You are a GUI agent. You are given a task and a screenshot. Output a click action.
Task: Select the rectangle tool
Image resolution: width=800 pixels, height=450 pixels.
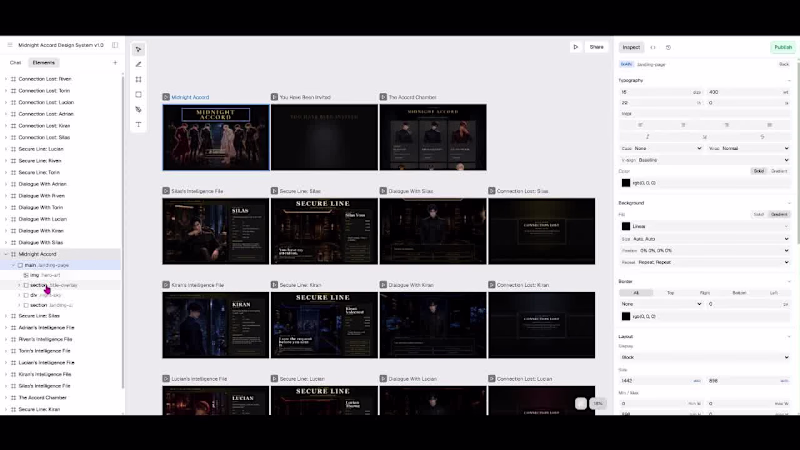(x=138, y=94)
